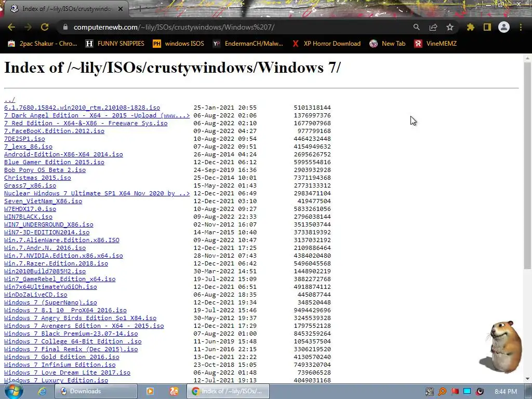Click the red flag tray icon
Screen dimensions: 532x399
(x=455, y=392)
